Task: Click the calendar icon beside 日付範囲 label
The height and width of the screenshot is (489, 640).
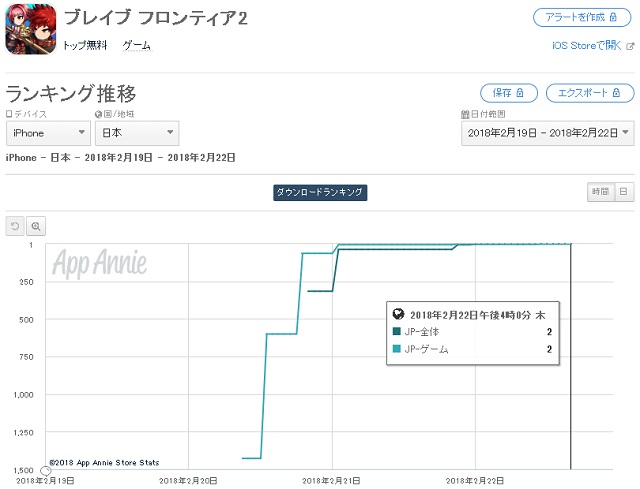Action: click(465, 114)
